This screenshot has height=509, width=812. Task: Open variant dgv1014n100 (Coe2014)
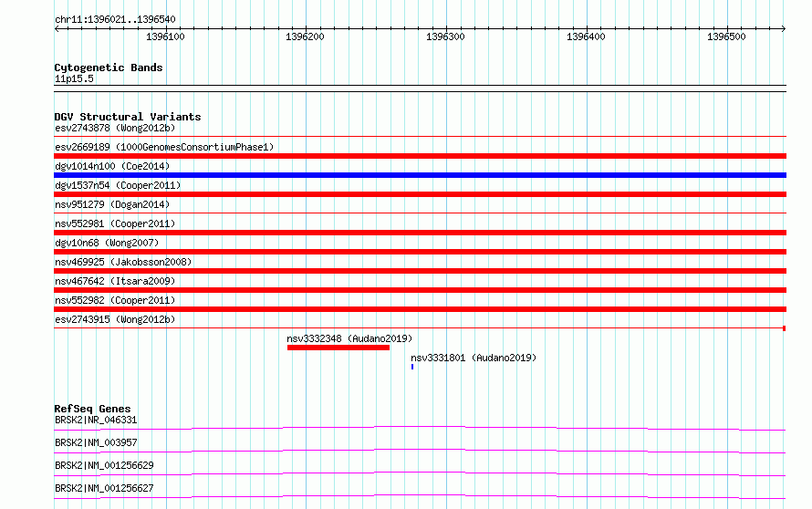tap(112, 166)
